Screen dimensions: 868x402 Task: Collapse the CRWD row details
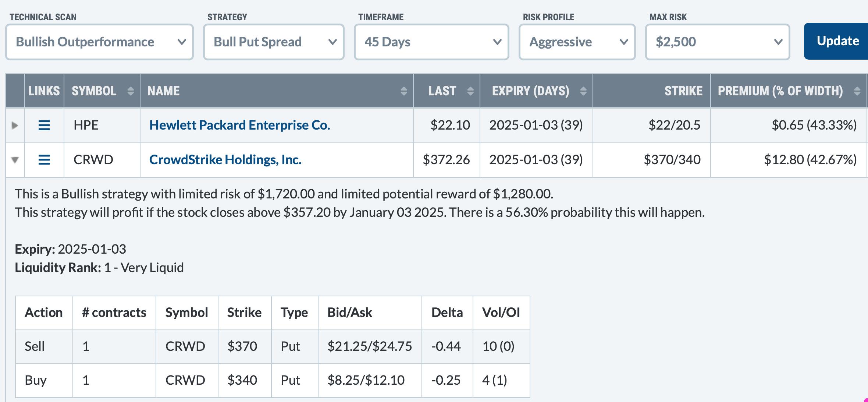[x=15, y=160]
